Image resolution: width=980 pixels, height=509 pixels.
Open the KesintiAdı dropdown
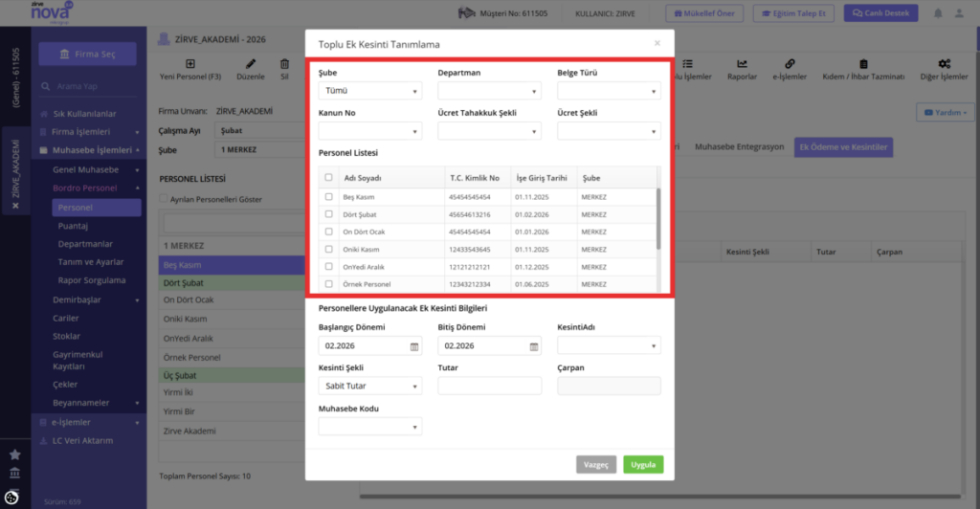[609, 345]
